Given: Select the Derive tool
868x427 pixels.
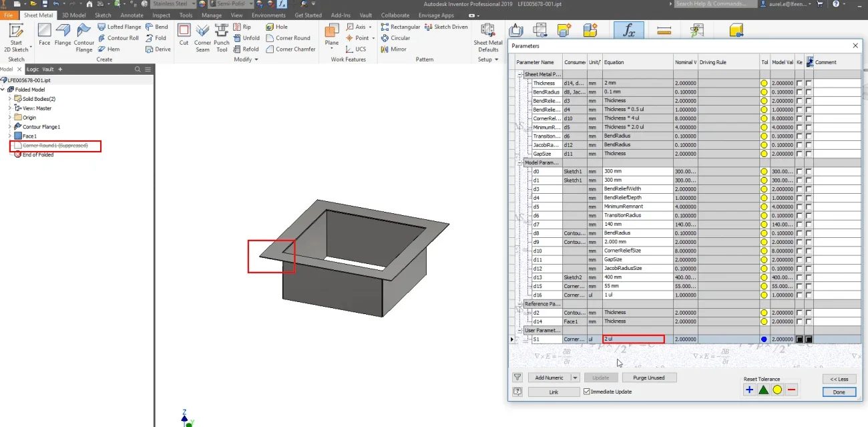Looking at the screenshot, I should [158, 49].
